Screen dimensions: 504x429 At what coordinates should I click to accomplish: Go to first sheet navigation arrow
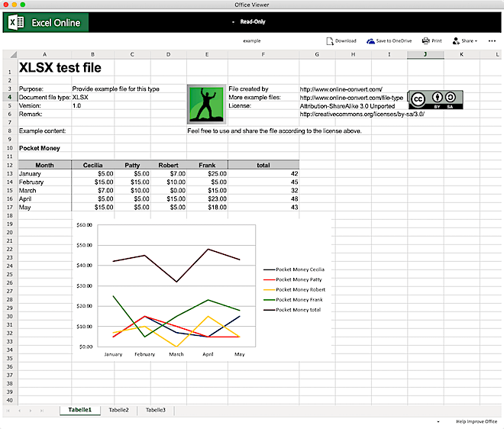(x=8, y=411)
